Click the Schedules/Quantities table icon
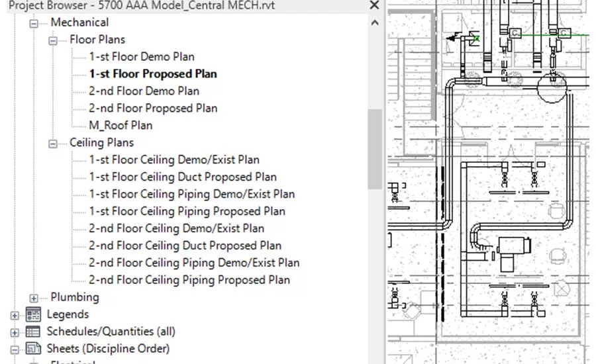Viewport: 596px width, 364px height. pyautogui.click(x=33, y=332)
